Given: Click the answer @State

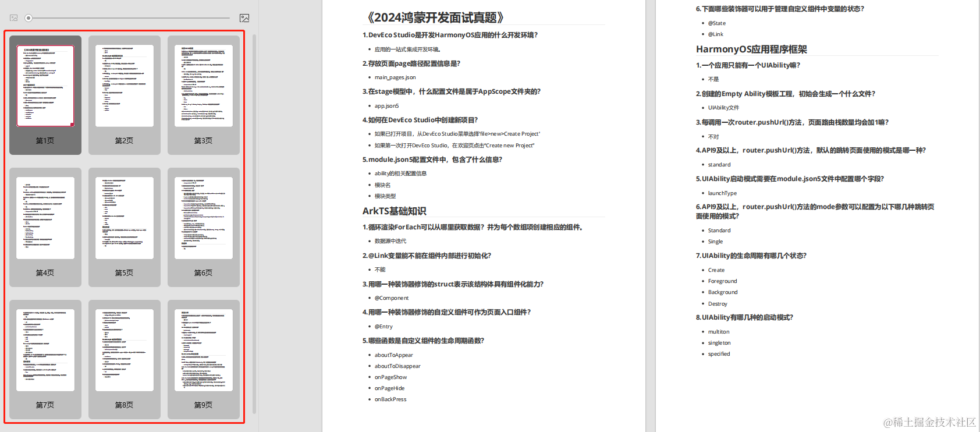Looking at the screenshot, I should click(717, 23).
